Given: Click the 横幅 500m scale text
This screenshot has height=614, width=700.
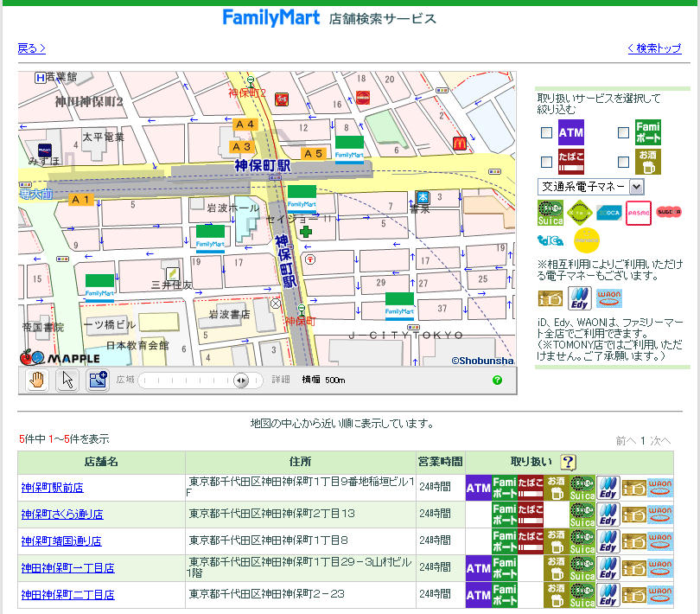Looking at the screenshot, I should [x=324, y=380].
